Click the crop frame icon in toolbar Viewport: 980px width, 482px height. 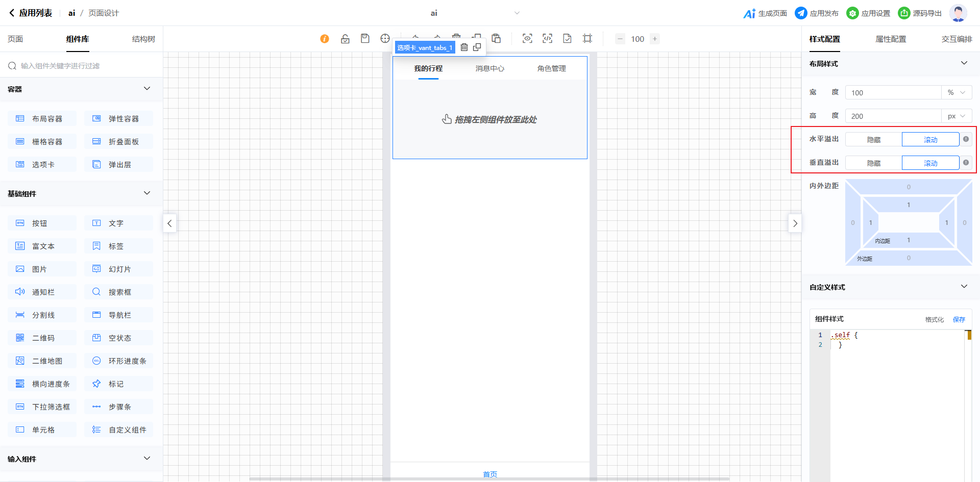coord(587,39)
